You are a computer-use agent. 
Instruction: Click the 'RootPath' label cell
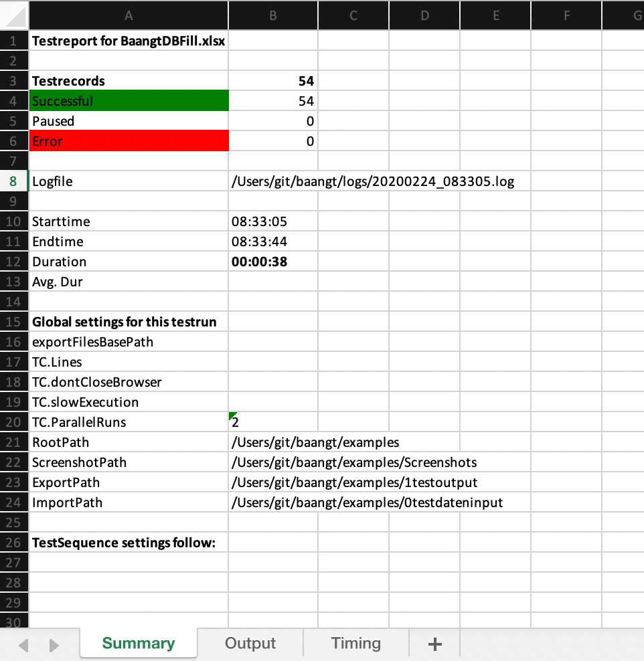click(129, 442)
